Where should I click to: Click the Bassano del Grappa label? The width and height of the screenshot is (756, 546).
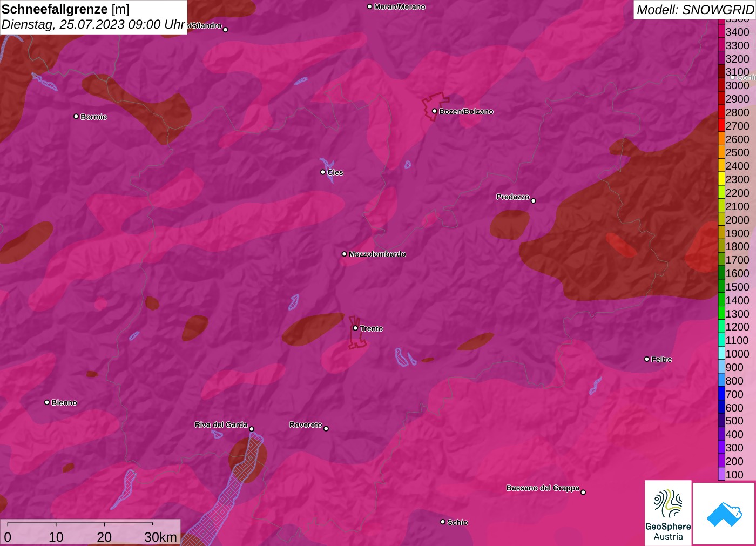pos(543,488)
